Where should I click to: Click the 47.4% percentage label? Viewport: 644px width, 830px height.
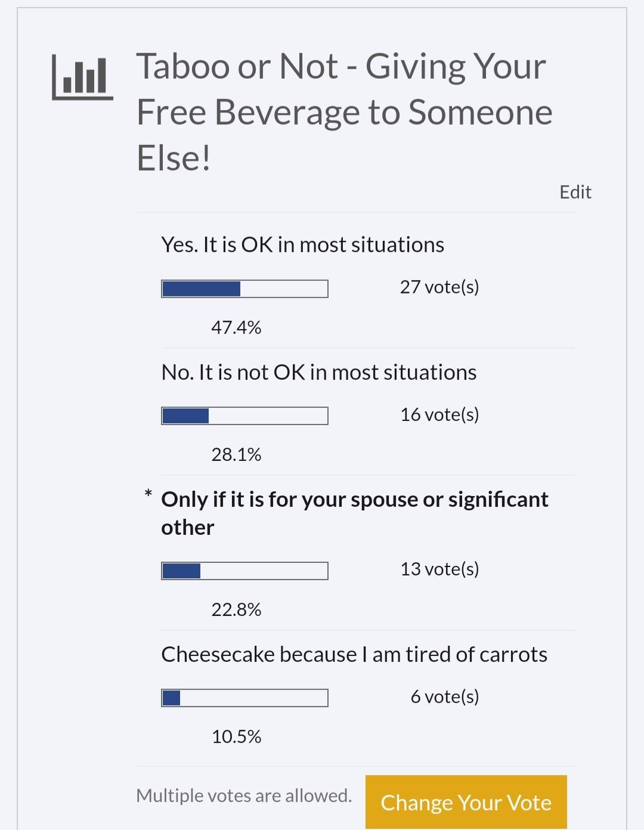pos(236,327)
